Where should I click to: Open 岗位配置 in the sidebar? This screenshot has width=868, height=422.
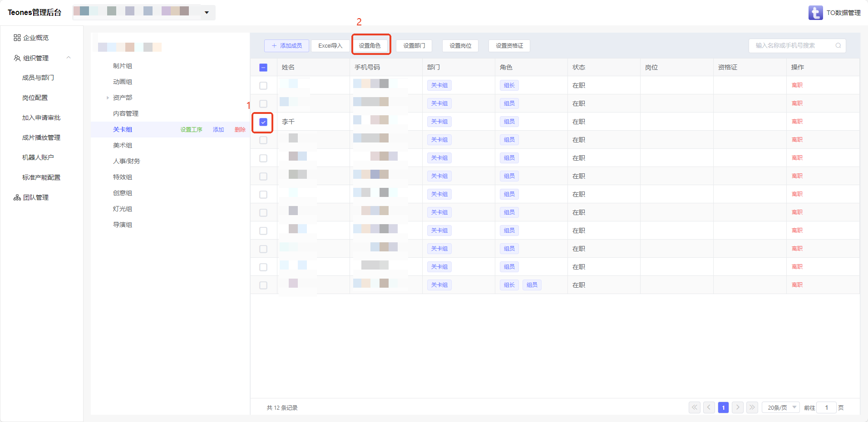click(x=35, y=98)
